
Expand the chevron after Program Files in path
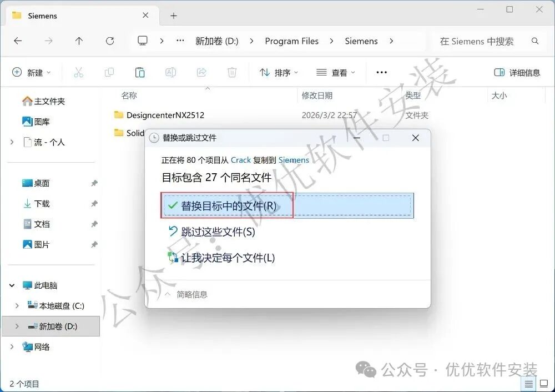click(x=332, y=41)
